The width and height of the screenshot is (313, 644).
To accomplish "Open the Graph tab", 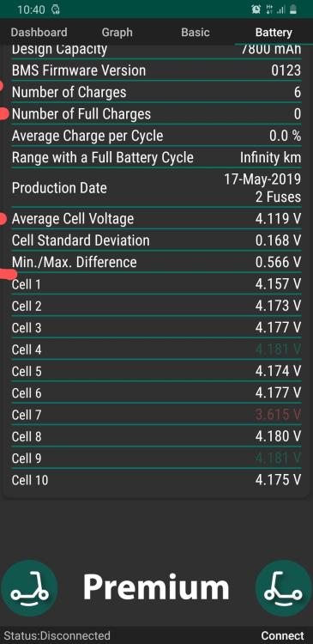I will coord(117,33).
